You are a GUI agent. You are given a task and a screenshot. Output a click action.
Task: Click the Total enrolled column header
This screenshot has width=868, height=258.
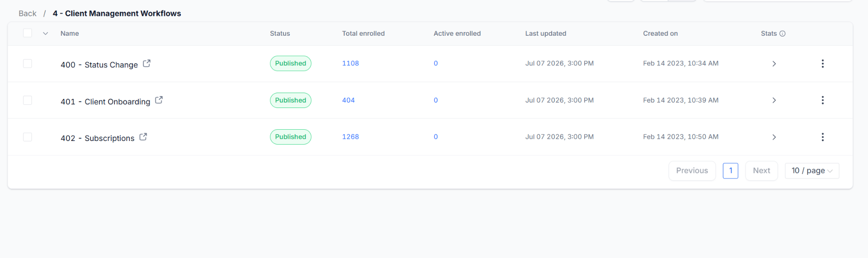click(x=363, y=33)
